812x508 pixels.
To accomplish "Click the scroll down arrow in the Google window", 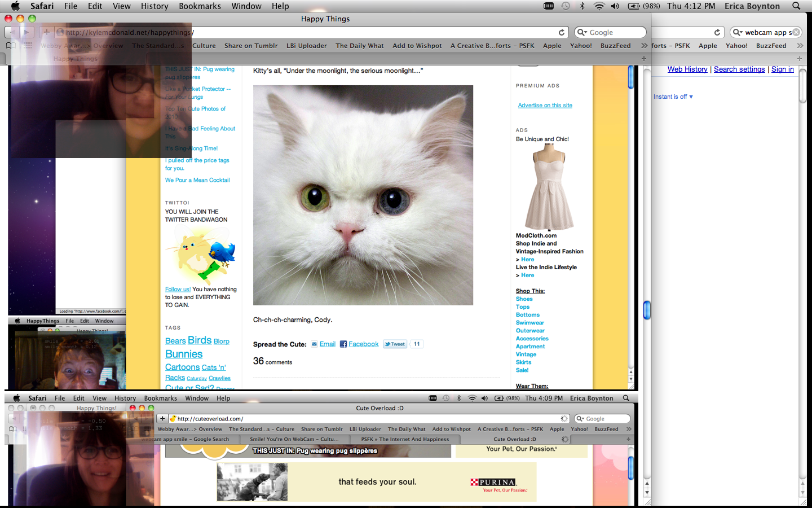I will tap(802, 492).
